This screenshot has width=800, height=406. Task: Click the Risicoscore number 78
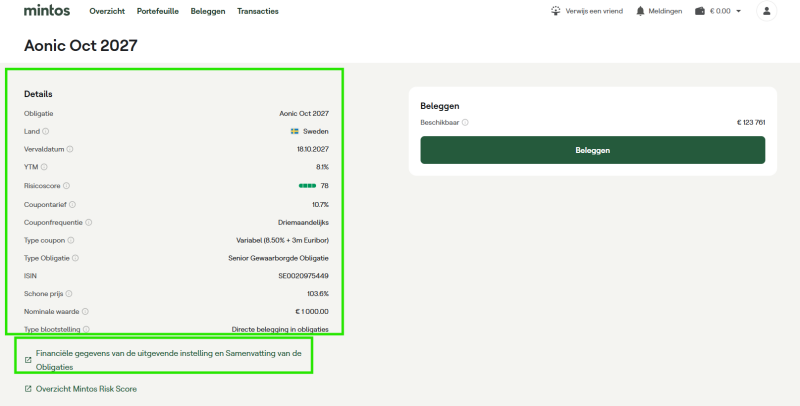pos(324,186)
